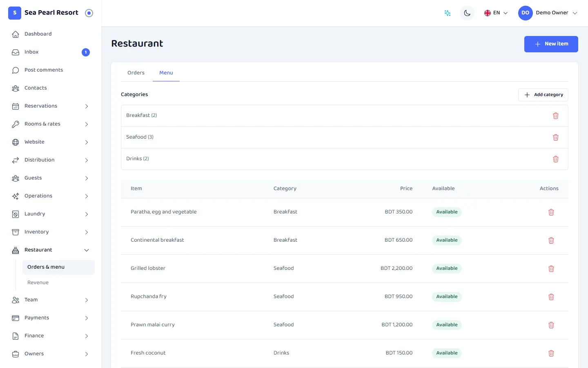This screenshot has height=368, width=588.
Task: Open the Dashboard from sidebar
Action: point(51,34)
